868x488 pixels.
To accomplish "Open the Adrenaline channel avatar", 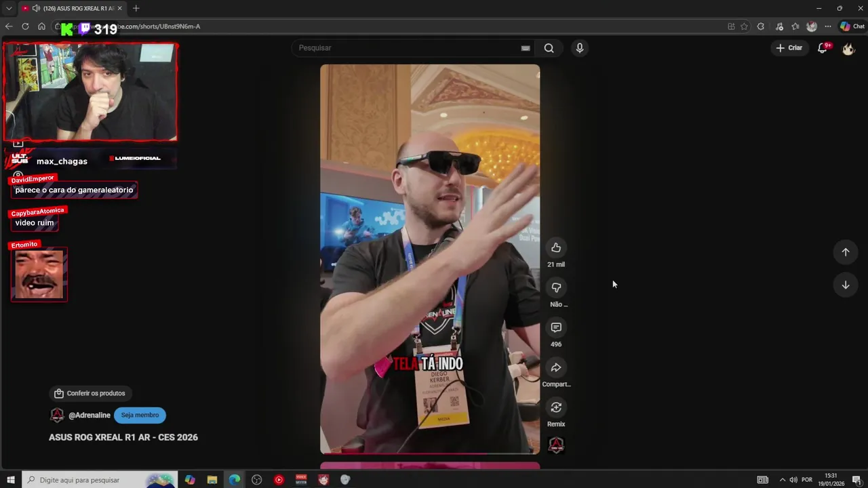I will click(x=57, y=415).
